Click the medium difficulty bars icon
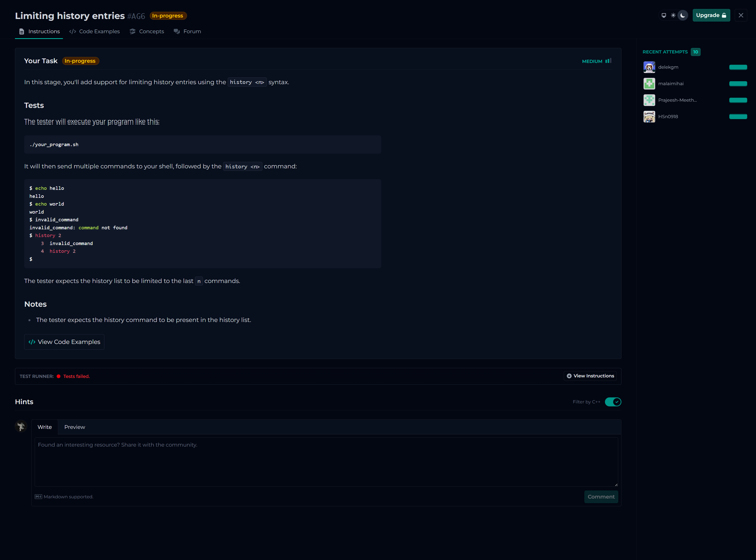The width and height of the screenshot is (756, 560). (608, 61)
